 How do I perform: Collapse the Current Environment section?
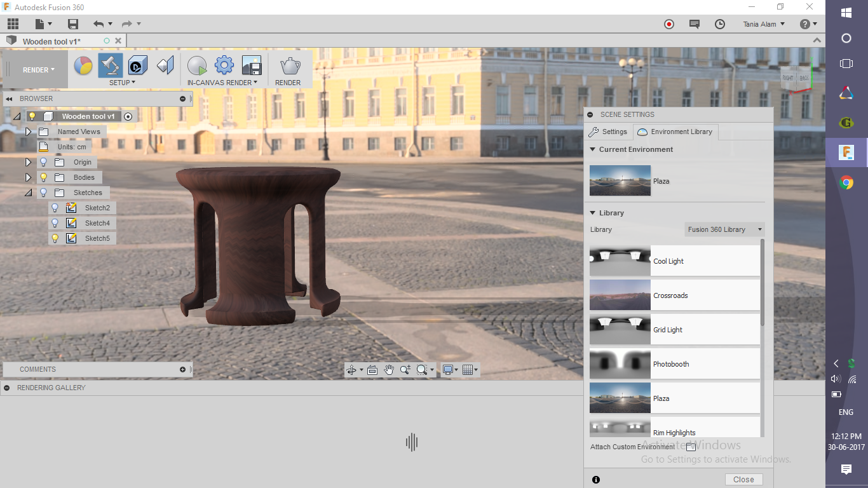point(592,149)
